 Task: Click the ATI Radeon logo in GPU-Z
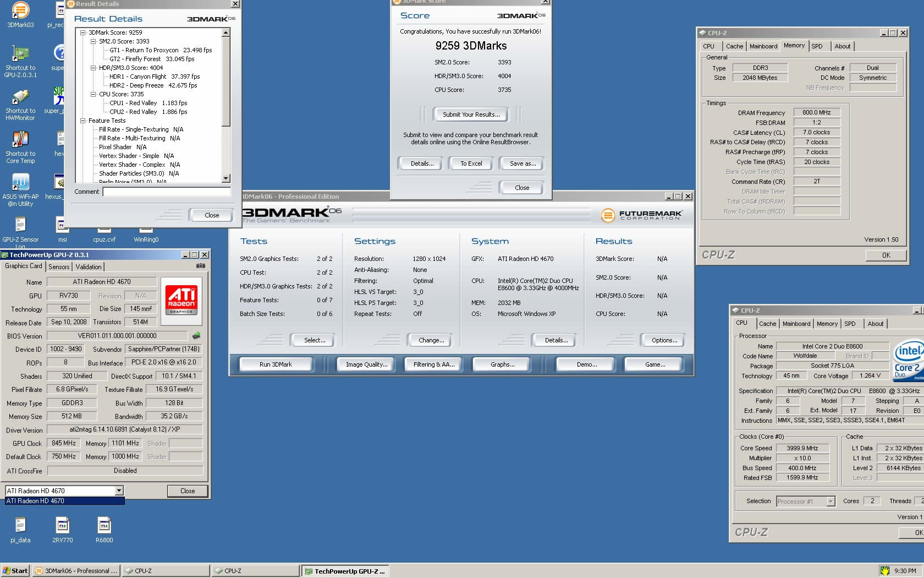pyautogui.click(x=182, y=301)
